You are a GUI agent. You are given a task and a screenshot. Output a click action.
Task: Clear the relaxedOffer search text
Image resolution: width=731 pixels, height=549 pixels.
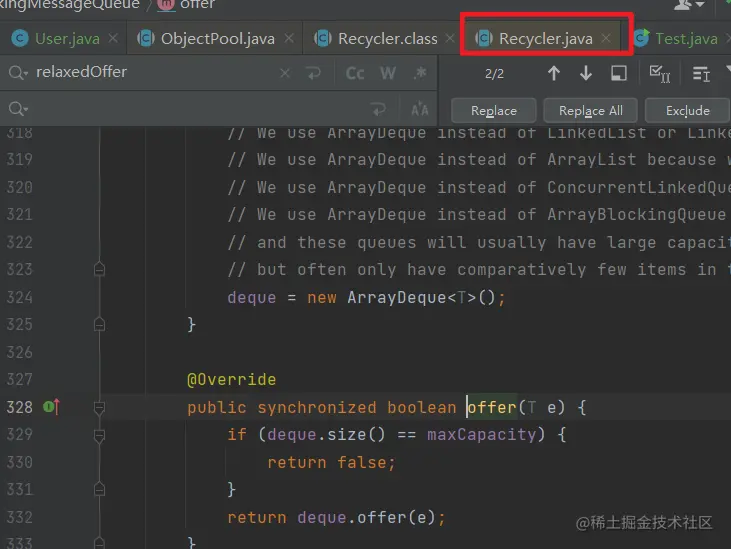tap(285, 73)
